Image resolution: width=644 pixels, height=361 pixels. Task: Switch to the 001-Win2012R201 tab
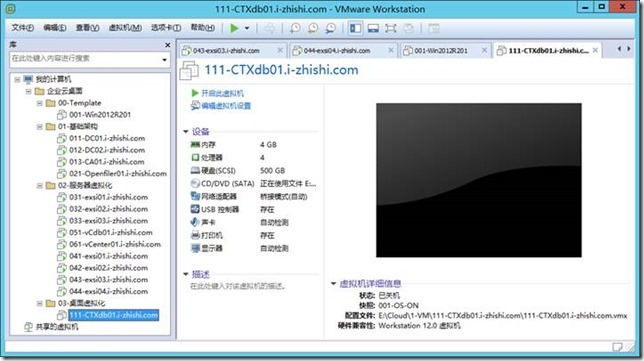(x=441, y=51)
